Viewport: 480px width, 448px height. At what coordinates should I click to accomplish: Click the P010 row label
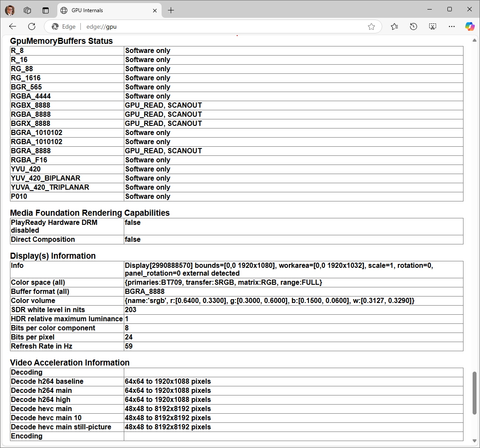tap(19, 197)
